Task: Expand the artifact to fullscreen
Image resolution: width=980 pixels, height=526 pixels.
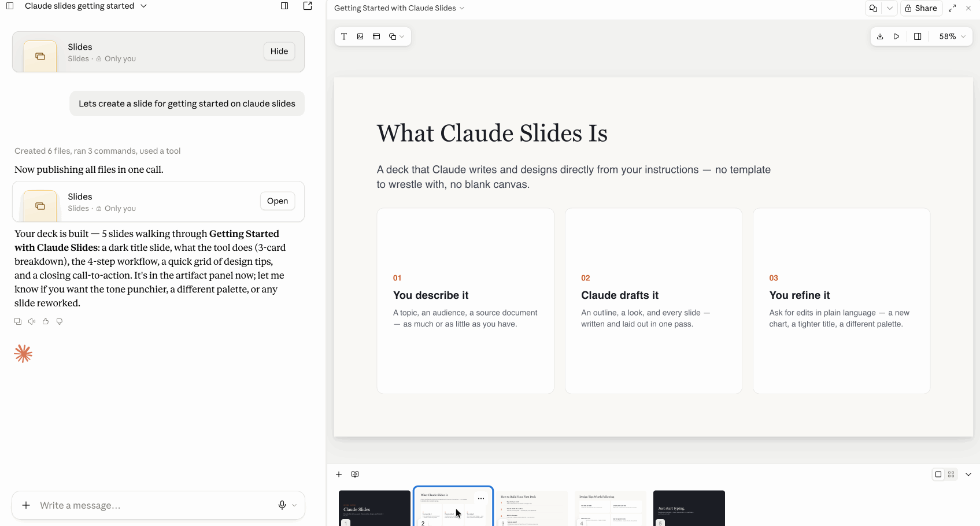Action: click(x=952, y=8)
